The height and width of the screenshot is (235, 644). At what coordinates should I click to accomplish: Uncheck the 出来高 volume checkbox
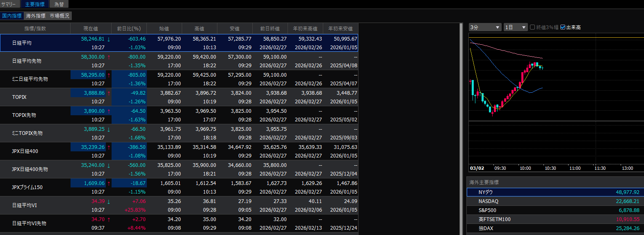pyautogui.click(x=563, y=27)
